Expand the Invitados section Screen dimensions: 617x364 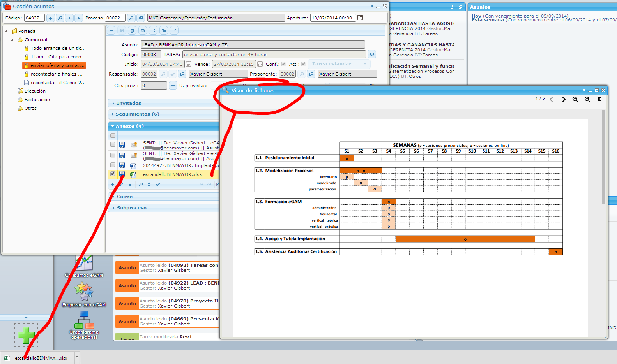(129, 103)
